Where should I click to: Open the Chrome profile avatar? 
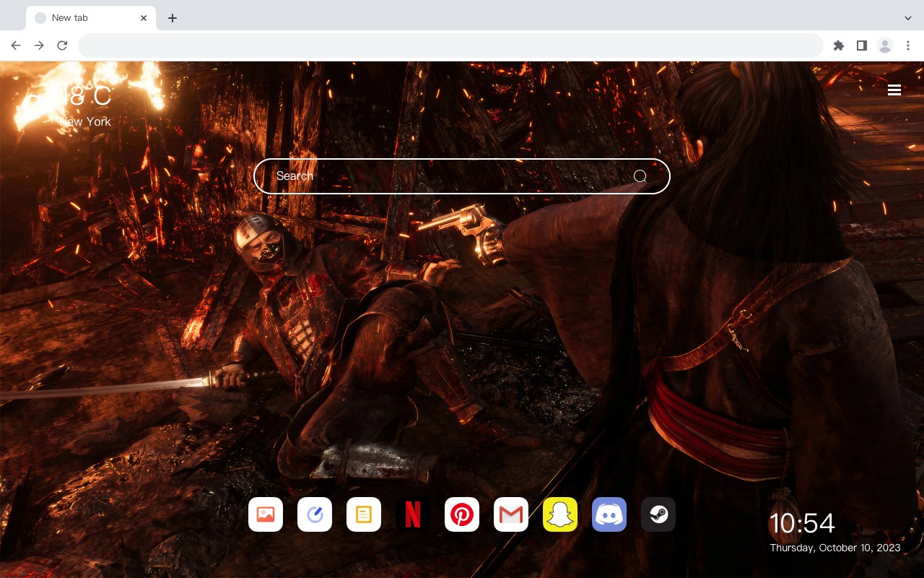tap(885, 46)
